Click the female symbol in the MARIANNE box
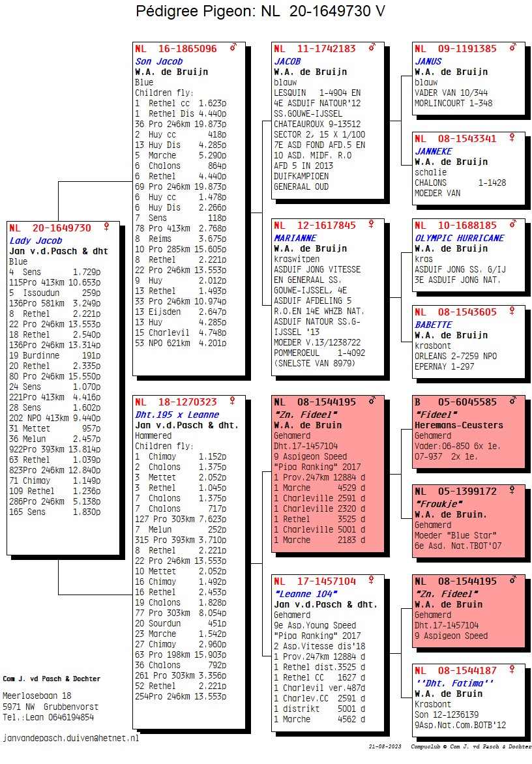532x764 pixels. click(x=372, y=224)
